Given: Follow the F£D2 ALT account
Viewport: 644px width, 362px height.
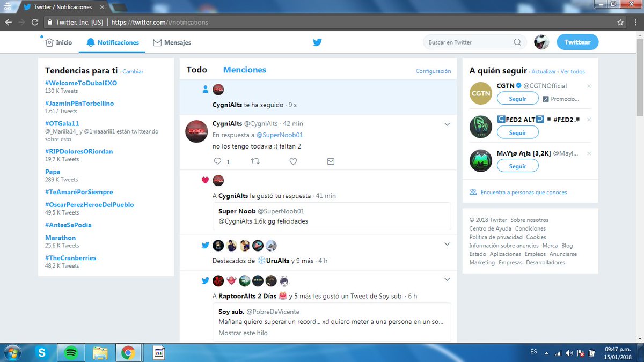Looking at the screenshot, I should click(517, 132).
